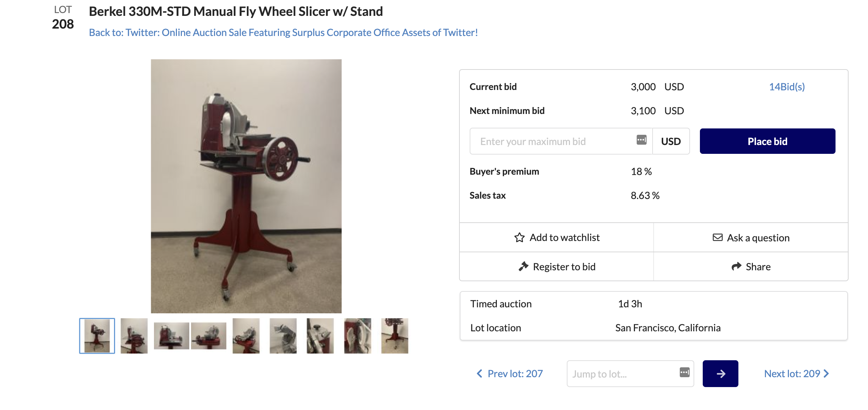Click the gavel icon for Register to bid
868x410 pixels.
(523, 266)
